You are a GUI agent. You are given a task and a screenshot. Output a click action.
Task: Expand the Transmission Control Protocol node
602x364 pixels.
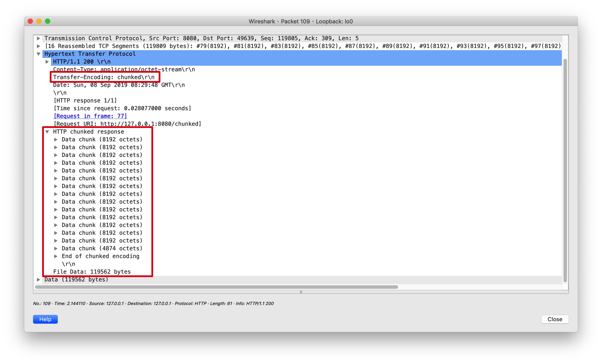click(x=38, y=38)
